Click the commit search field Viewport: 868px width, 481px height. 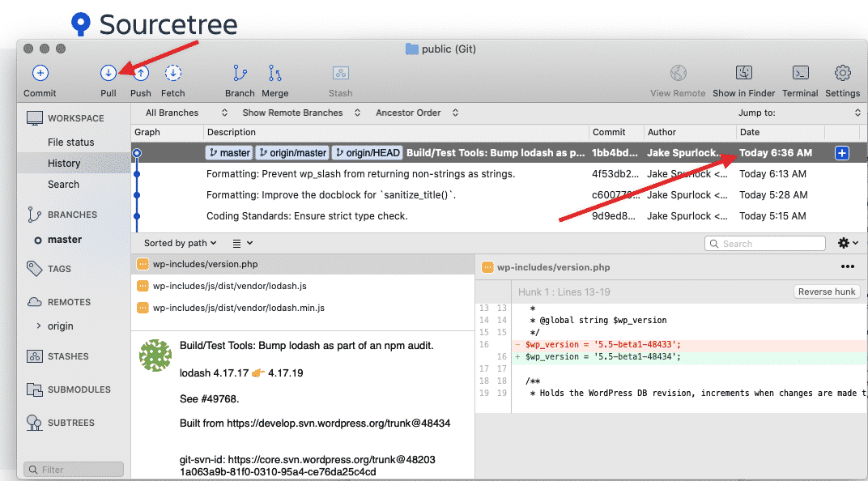[765, 244]
